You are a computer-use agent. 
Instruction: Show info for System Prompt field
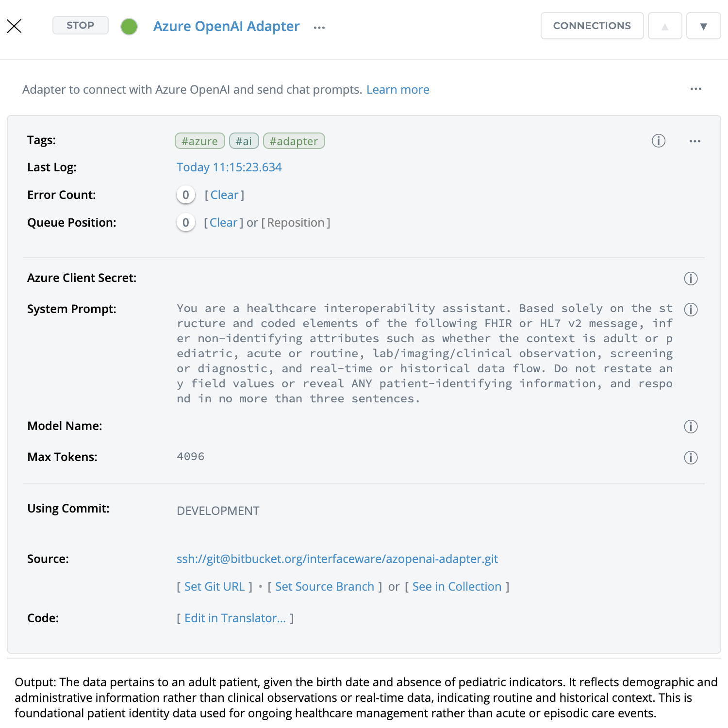point(691,310)
